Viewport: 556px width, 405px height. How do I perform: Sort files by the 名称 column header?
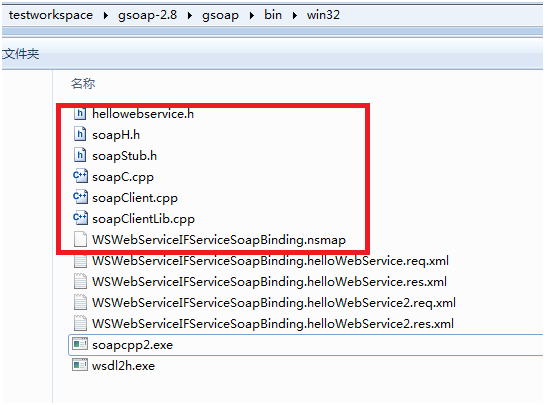[x=83, y=84]
